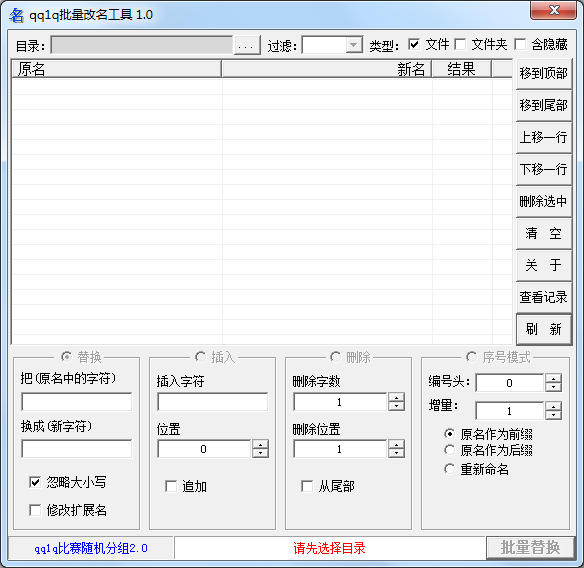This screenshot has height=568, width=584.
Task: Increase the insert 位置 spinner value
Action: pyautogui.click(x=260, y=445)
